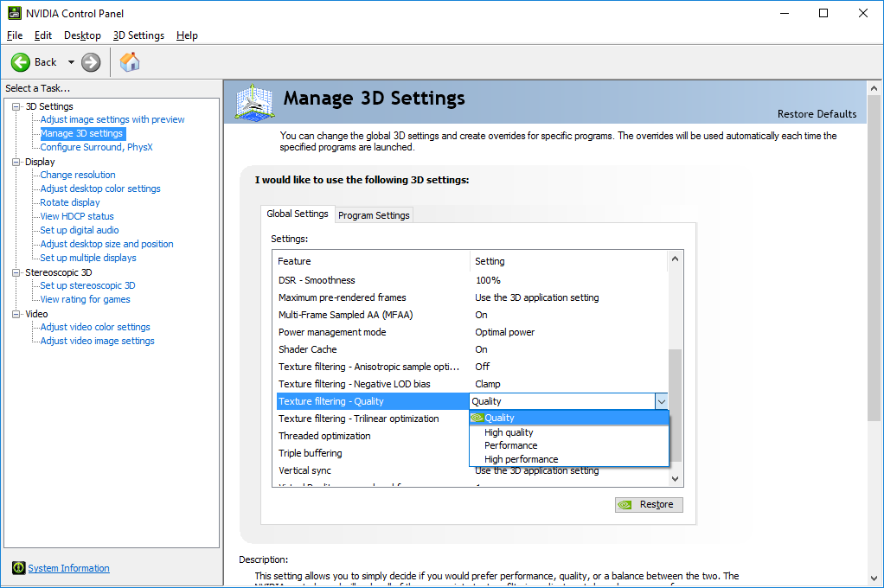
Task: Click the green Back arrow icon
Action: [21, 62]
